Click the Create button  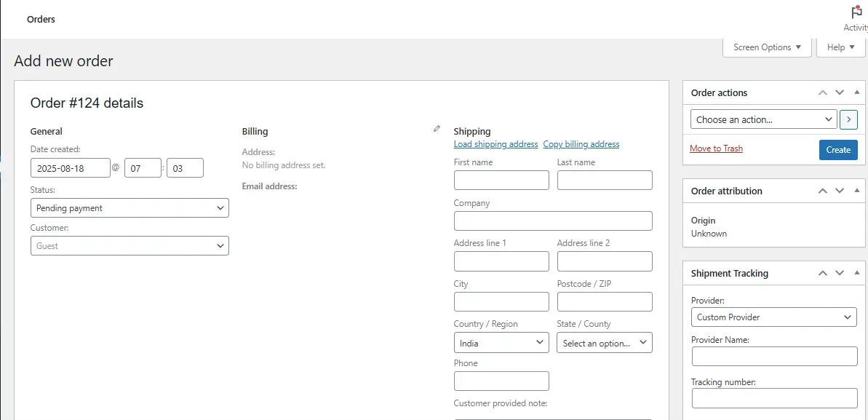pos(838,149)
